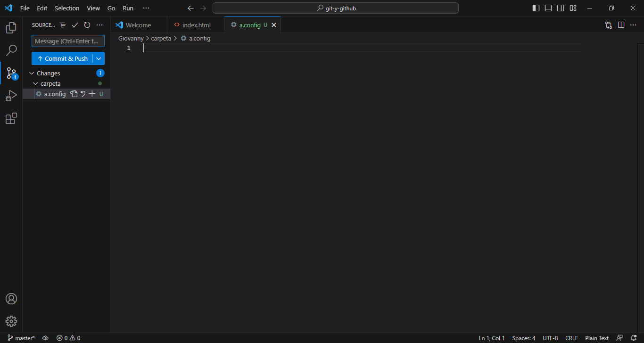Screen dimensions: 644x343
Task: Click the Changes count badge showing 1
Action: [100, 73]
